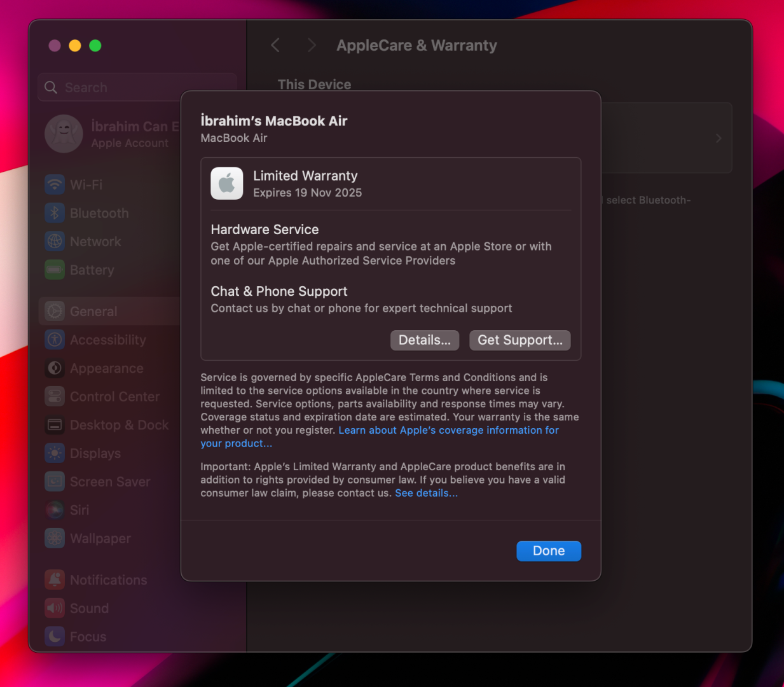
Task: Select Appearance in the sidebar
Action: [x=108, y=368]
